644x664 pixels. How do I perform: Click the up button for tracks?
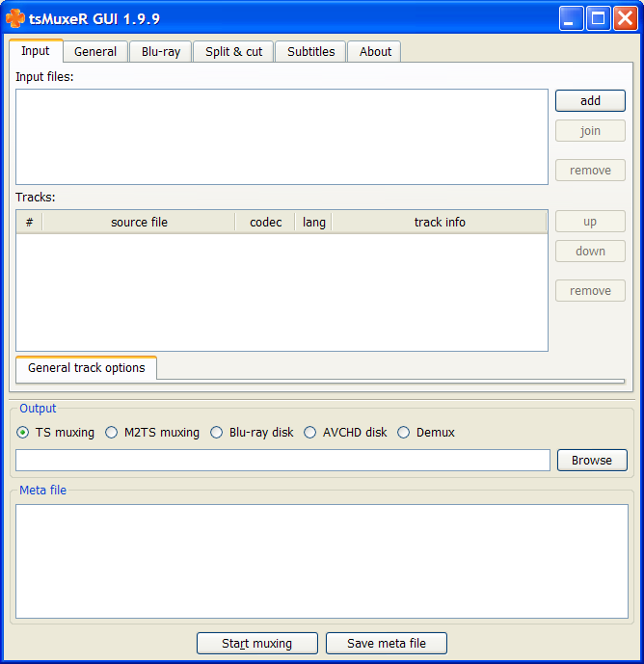point(590,222)
